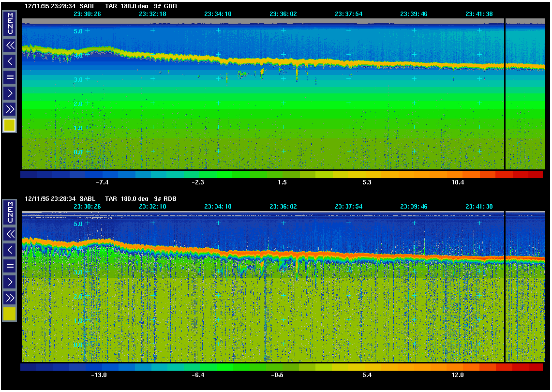
Task: Click the 5.0 altitude marker in bottom plot
Action: pos(78,224)
